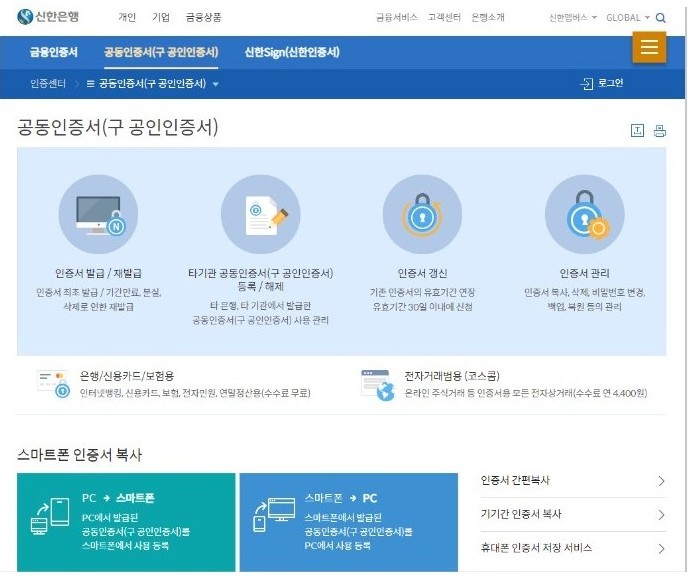Open the 타기관 공동인증서 등록 / 해제 link
The image size is (688, 577).
(x=261, y=280)
